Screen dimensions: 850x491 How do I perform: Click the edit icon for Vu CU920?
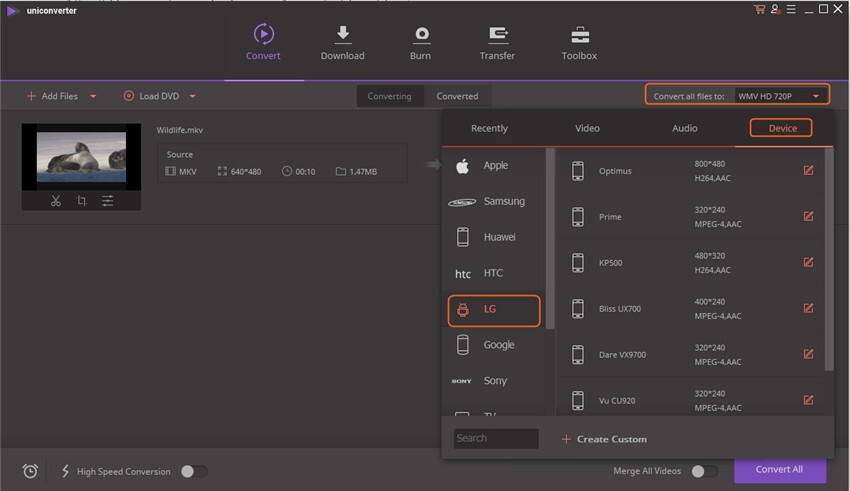point(808,400)
